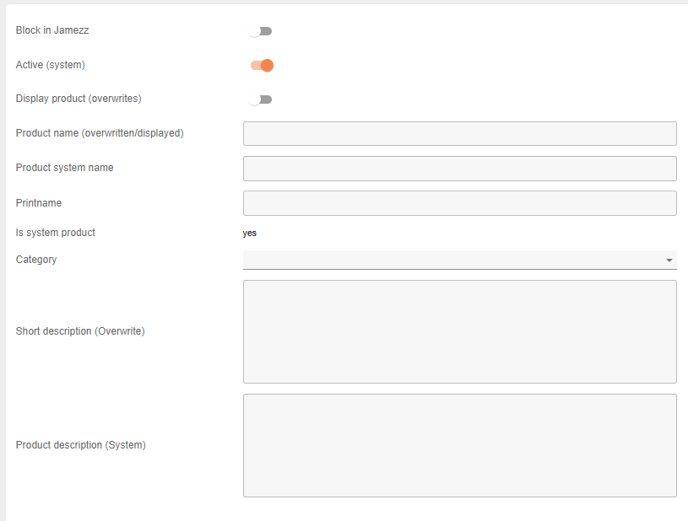Click the "Category" label text
688x521 pixels.
tap(36, 260)
